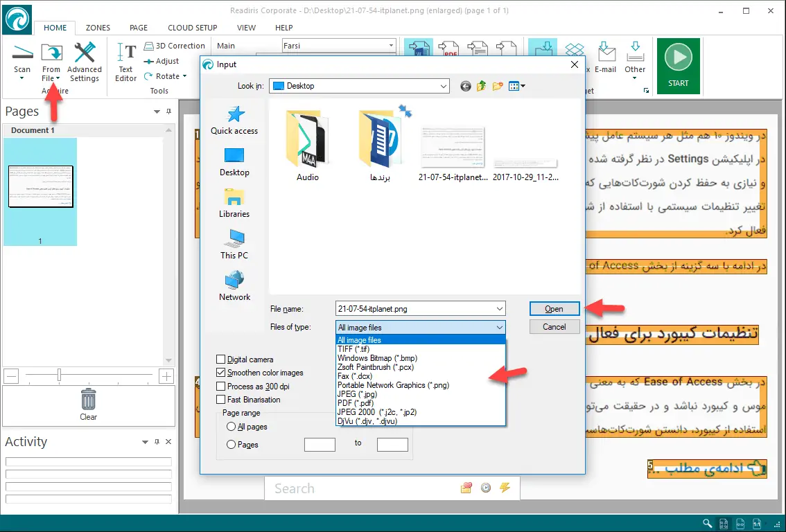Switch to the ZONES ribbon tab
This screenshot has width=786, height=532.
tap(98, 28)
